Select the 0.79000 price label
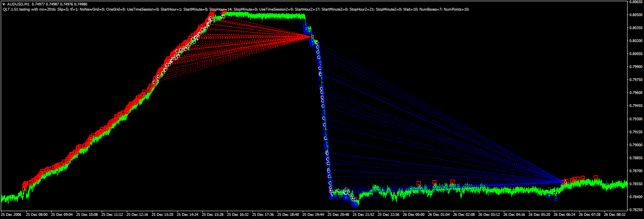 click(636, 145)
